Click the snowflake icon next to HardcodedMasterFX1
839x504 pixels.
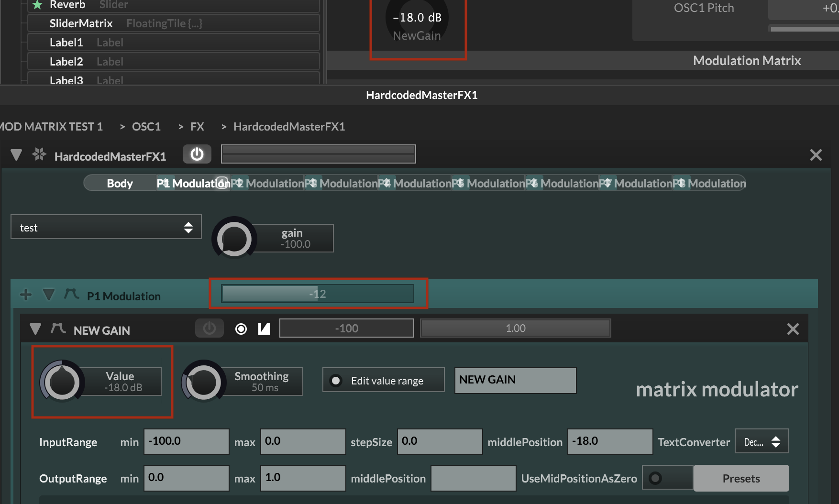coord(39,154)
